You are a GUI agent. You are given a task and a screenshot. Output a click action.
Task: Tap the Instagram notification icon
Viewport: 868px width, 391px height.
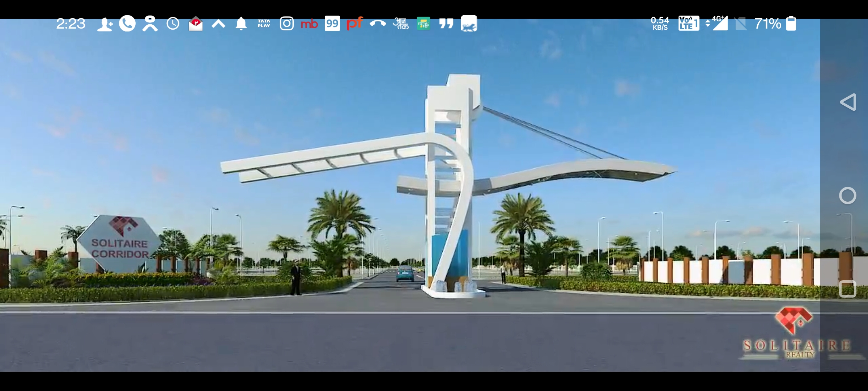286,24
